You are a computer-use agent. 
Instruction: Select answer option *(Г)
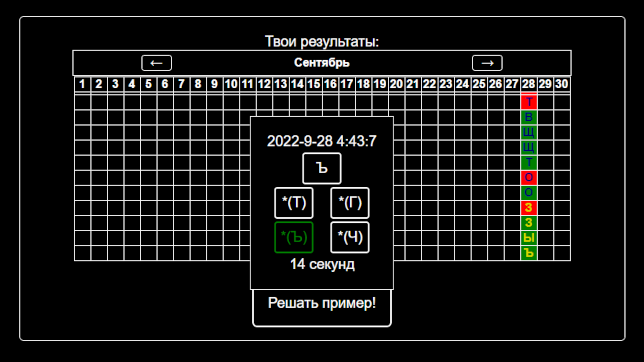point(349,203)
